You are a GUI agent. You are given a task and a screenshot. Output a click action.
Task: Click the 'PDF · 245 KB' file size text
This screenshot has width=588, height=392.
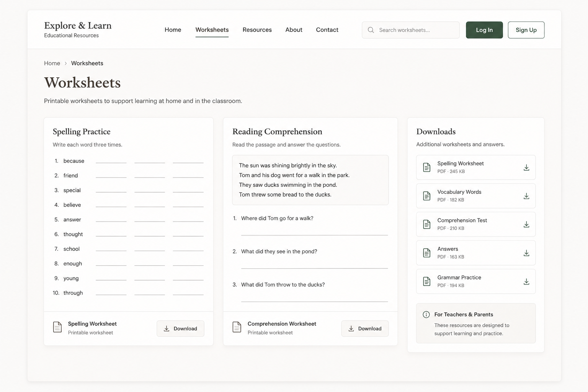click(x=451, y=171)
